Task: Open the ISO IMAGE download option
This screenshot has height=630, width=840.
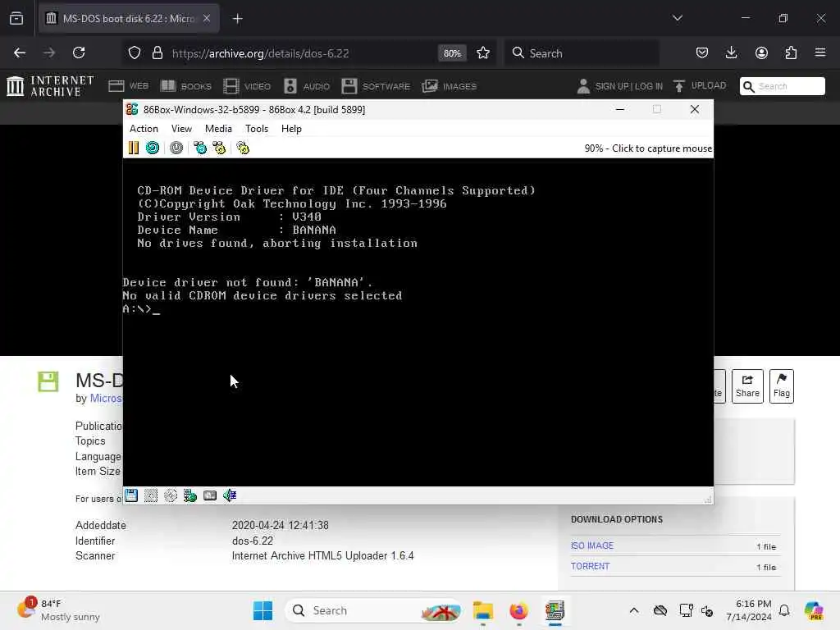Action: point(592,546)
